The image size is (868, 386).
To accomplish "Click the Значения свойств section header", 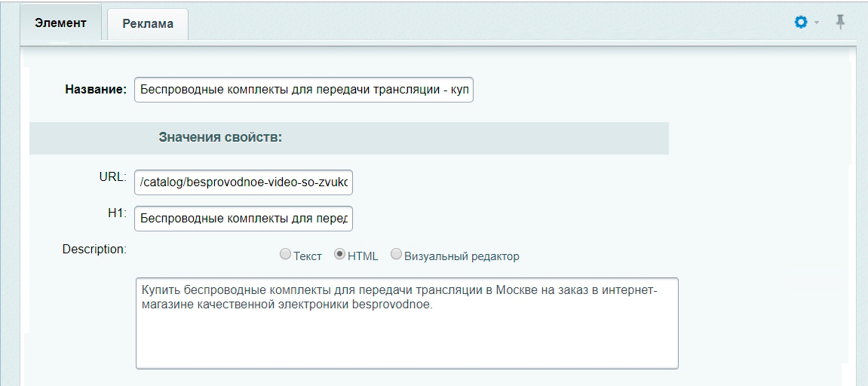I will click(x=220, y=138).
